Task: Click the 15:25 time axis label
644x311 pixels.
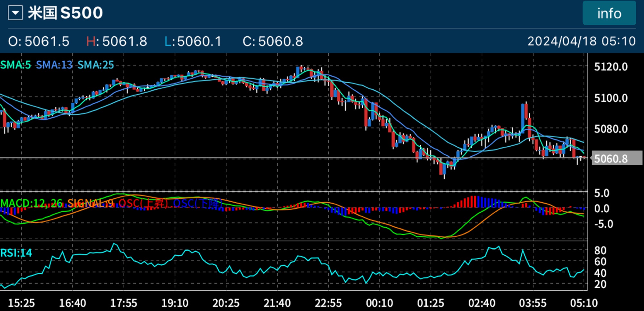Action: (21, 303)
